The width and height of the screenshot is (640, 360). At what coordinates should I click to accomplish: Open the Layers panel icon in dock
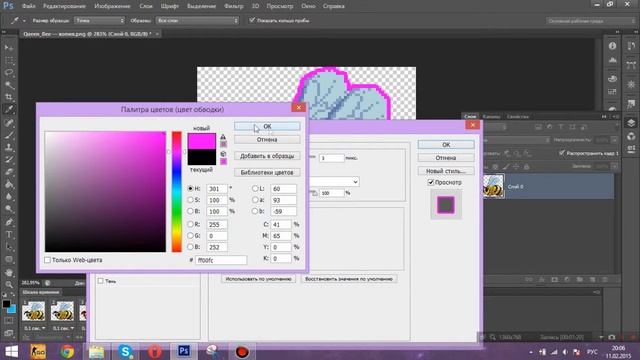pos(631,122)
